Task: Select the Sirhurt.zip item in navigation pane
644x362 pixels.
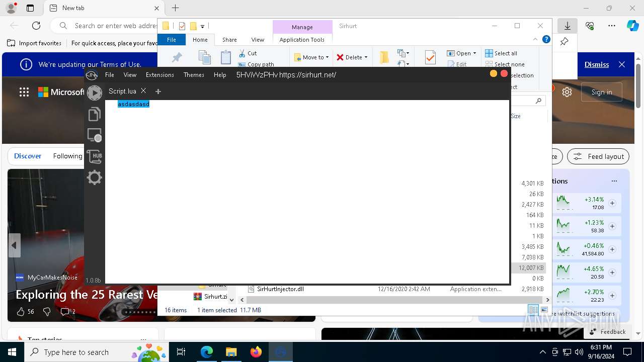Action: coord(210,297)
